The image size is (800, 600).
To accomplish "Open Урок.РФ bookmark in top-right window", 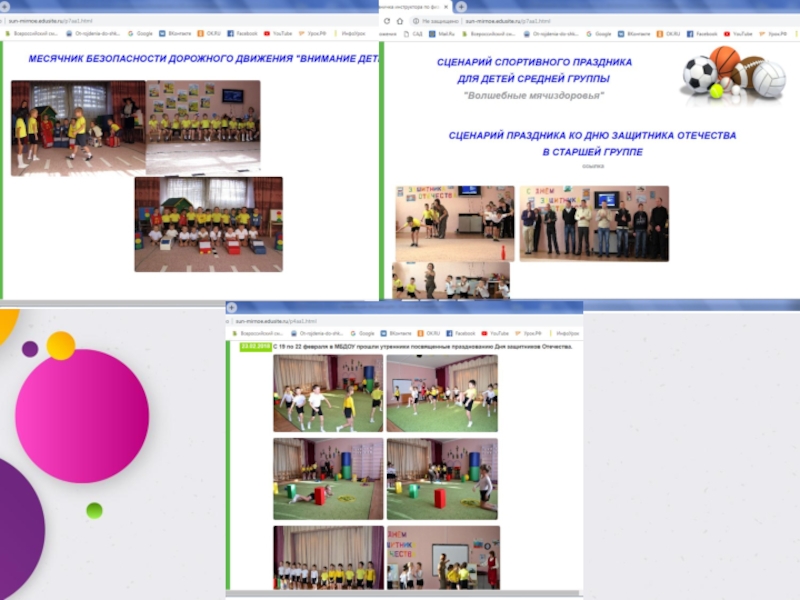I will tap(772, 34).
